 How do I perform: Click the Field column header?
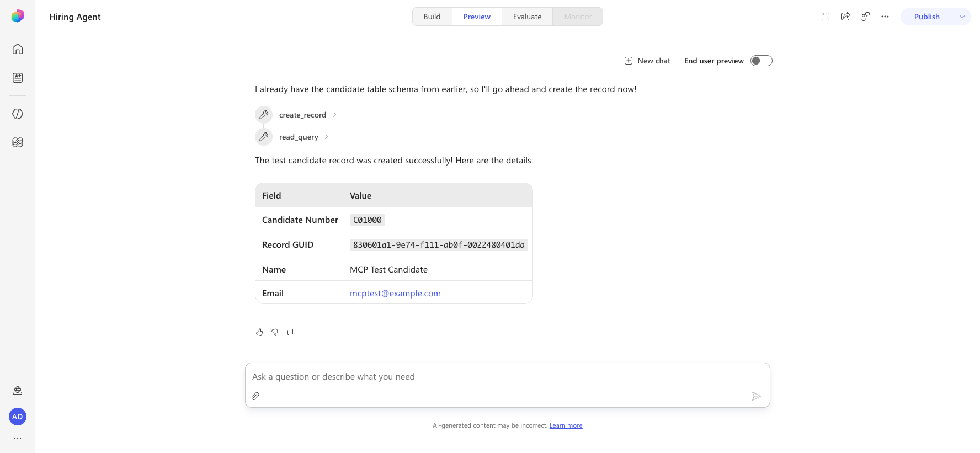(271, 195)
